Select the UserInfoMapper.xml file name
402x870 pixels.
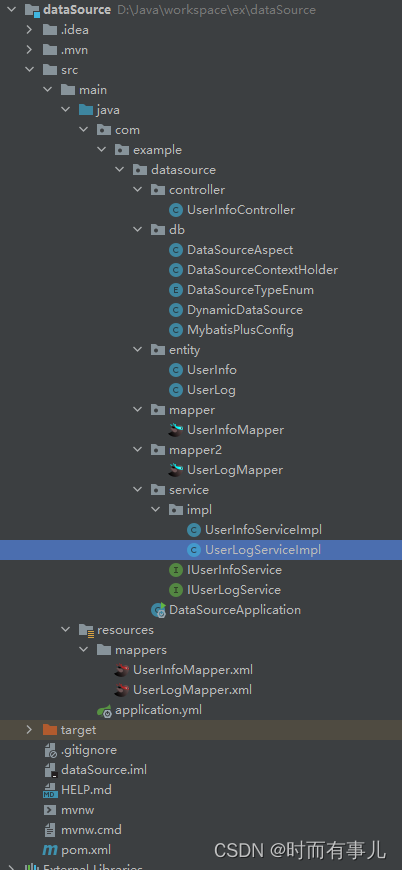[x=193, y=670]
